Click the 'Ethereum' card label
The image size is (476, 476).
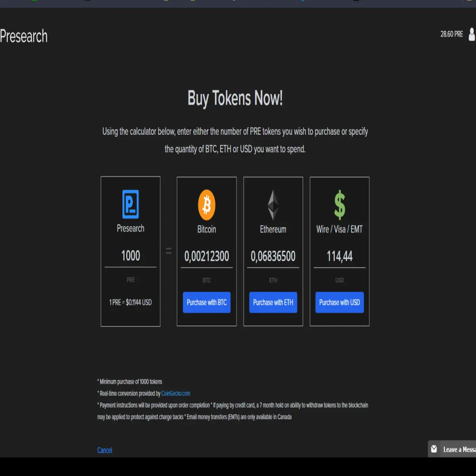273,229
